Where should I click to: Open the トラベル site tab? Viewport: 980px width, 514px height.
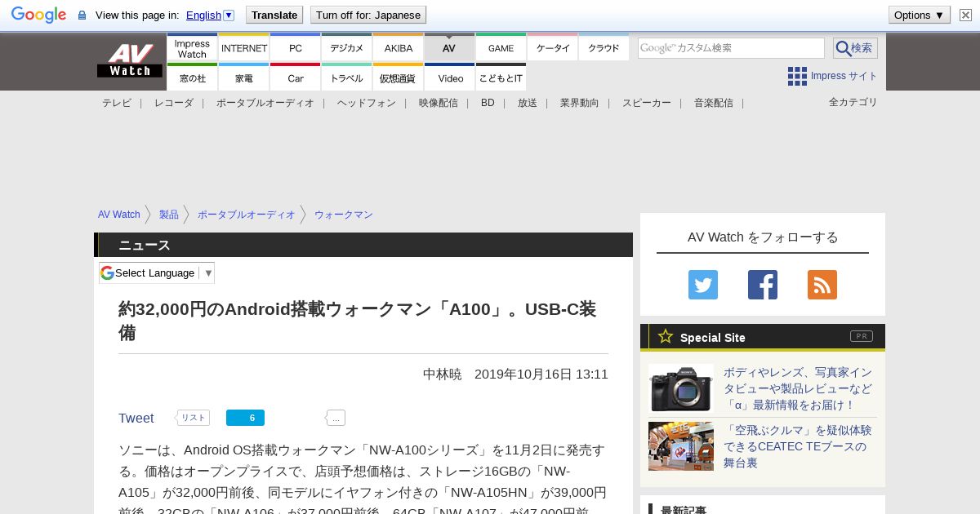pyautogui.click(x=346, y=78)
